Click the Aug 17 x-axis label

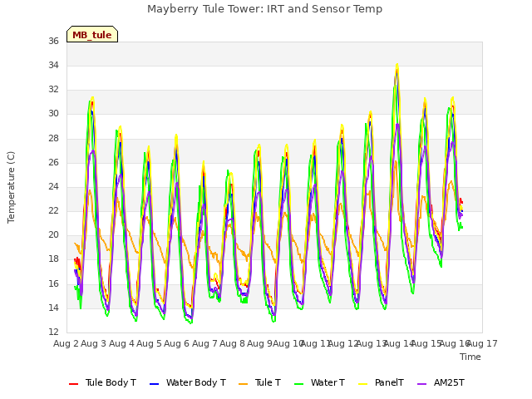tap(482, 343)
